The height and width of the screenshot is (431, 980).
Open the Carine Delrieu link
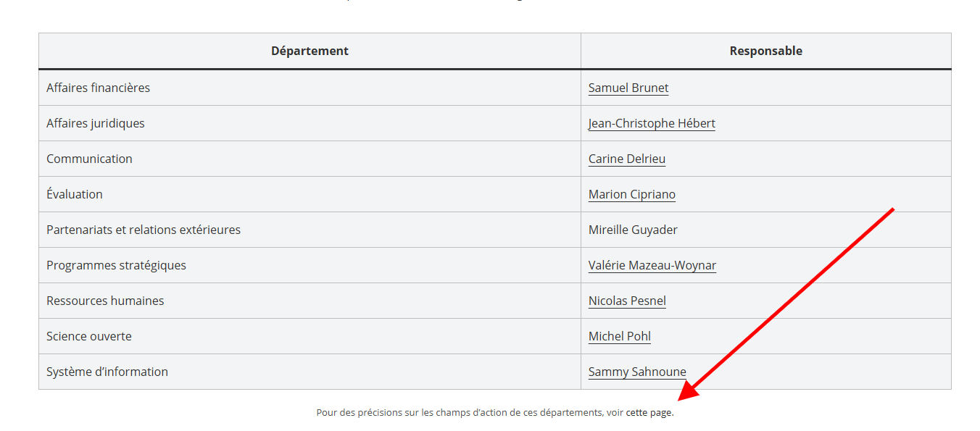point(626,159)
